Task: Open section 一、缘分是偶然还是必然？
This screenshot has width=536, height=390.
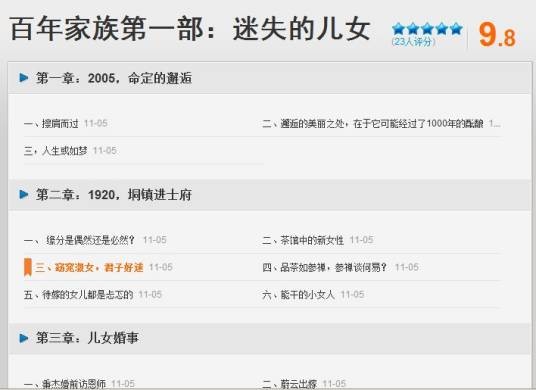Action: pos(79,240)
